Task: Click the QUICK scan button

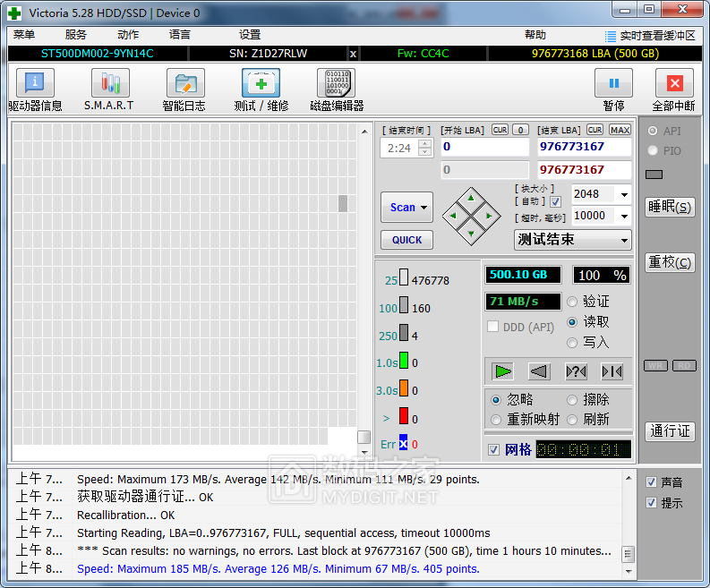Action: tap(406, 240)
